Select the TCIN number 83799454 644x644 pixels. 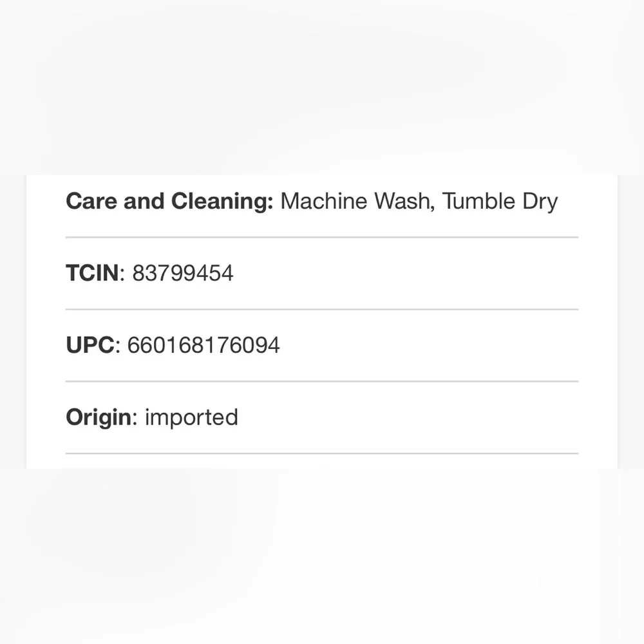183,273
